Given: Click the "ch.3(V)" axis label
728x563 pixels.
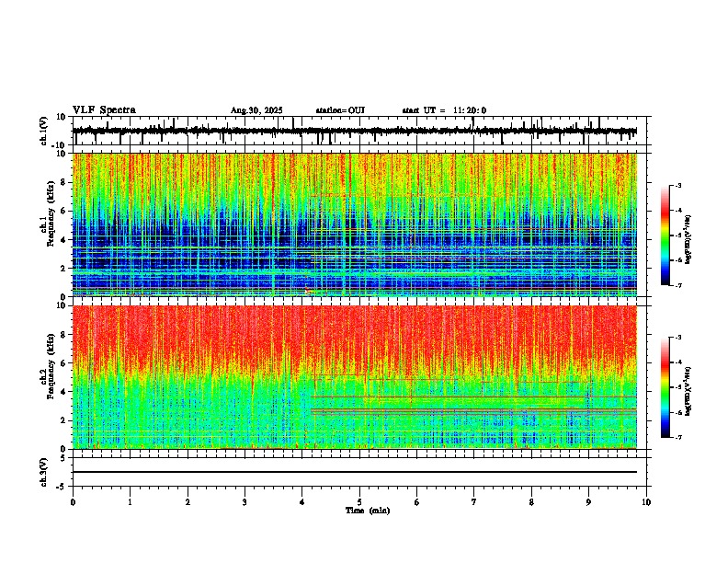Looking at the screenshot, I should click(x=44, y=472).
